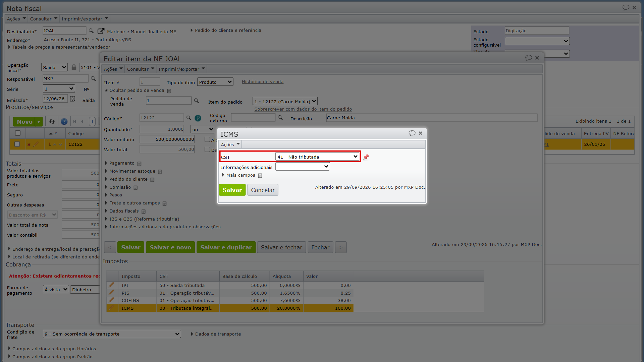Click the Descrição field containing Carne Moída
The width and height of the screenshot is (644, 362).
click(431, 118)
